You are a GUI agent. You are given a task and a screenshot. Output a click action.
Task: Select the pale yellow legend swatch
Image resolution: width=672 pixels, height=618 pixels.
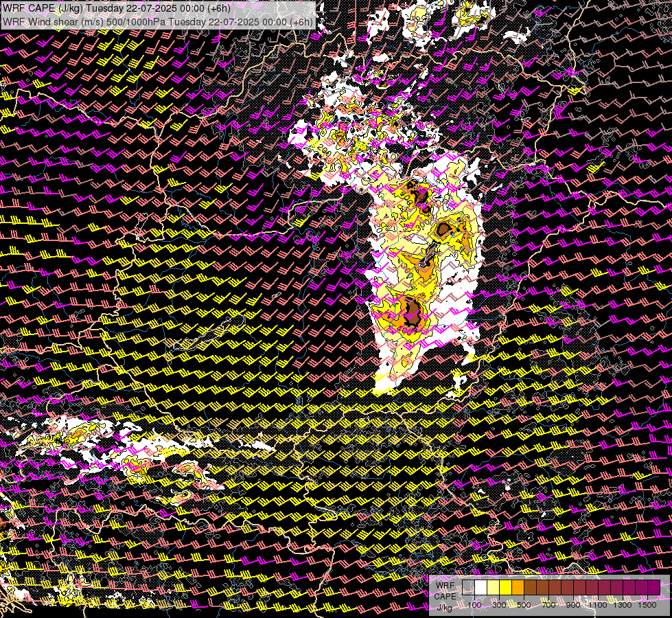[494, 587]
